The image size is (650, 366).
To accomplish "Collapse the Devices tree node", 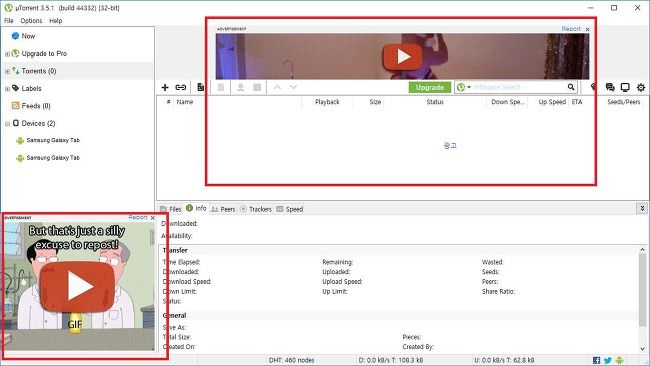I will click(7, 124).
